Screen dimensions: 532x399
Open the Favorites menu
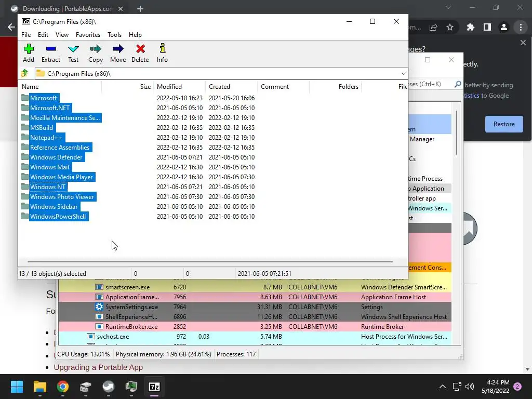[x=88, y=35]
